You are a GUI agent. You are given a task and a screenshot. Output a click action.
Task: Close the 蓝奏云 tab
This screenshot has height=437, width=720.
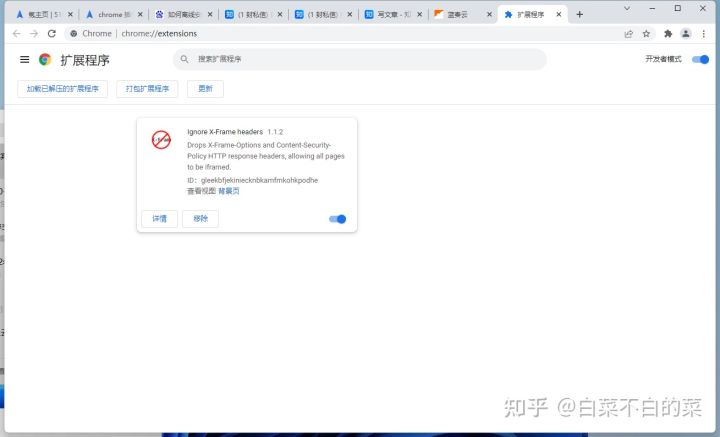click(489, 15)
